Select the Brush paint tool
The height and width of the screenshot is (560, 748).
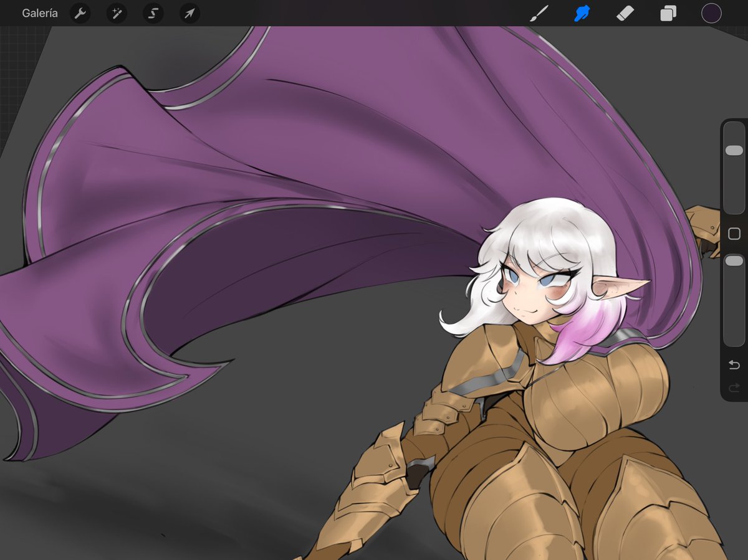point(539,13)
